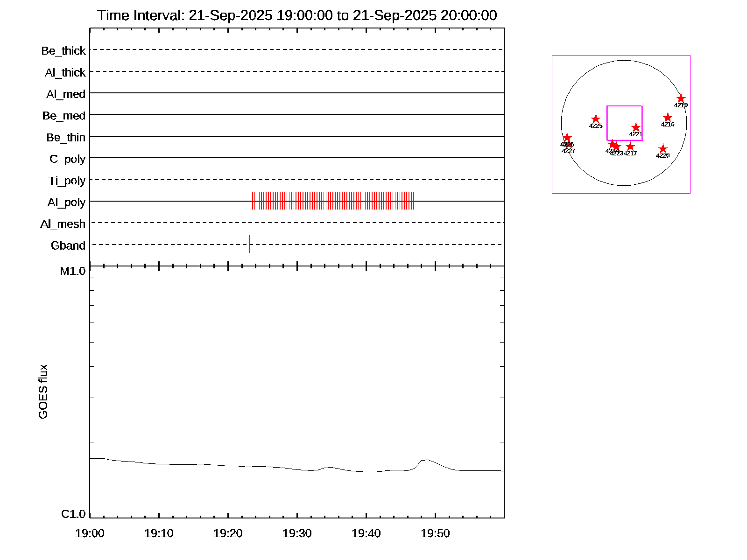Click the Be_thick filter label
The image size is (747, 560).
tap(63, 51)
